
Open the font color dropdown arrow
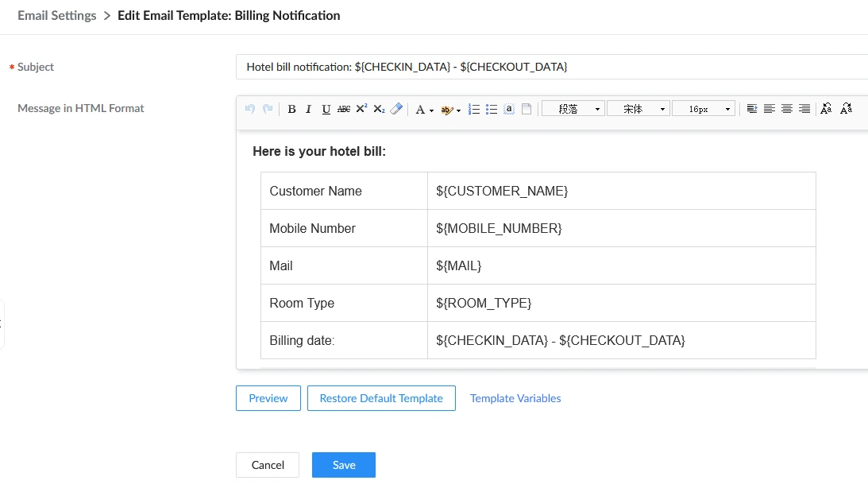tap(432, 110)
